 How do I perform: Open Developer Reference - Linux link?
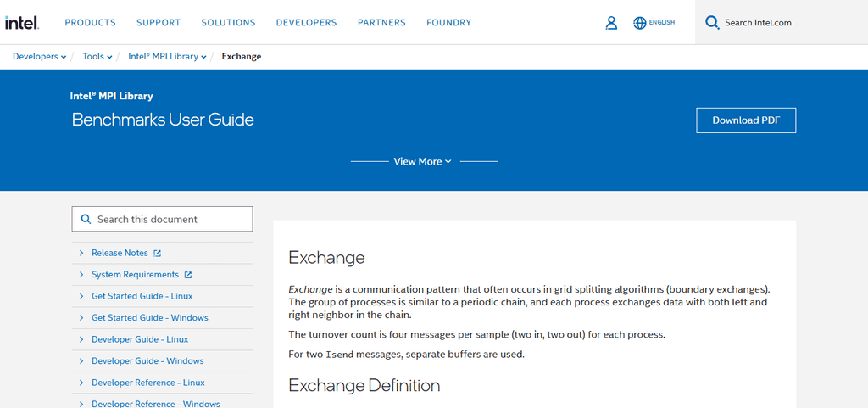pyautogui.click(x=148, y=383)
